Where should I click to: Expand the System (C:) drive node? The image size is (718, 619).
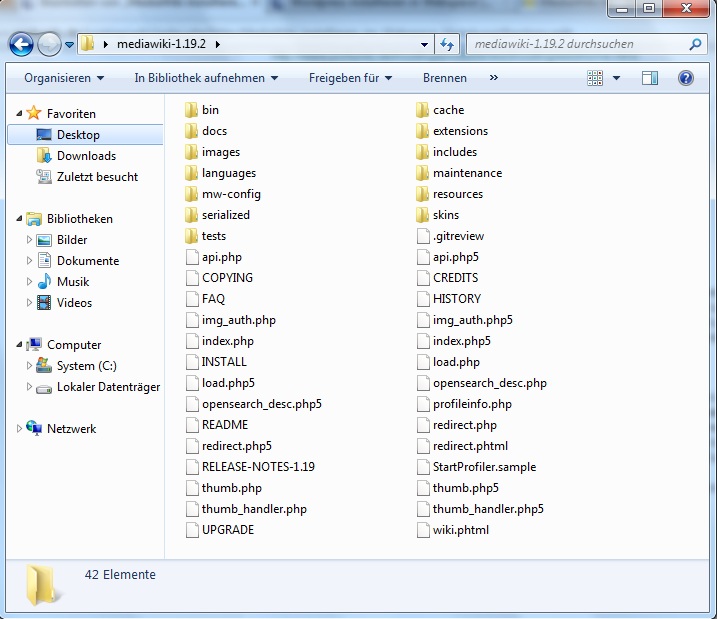(x=29, y=366)
